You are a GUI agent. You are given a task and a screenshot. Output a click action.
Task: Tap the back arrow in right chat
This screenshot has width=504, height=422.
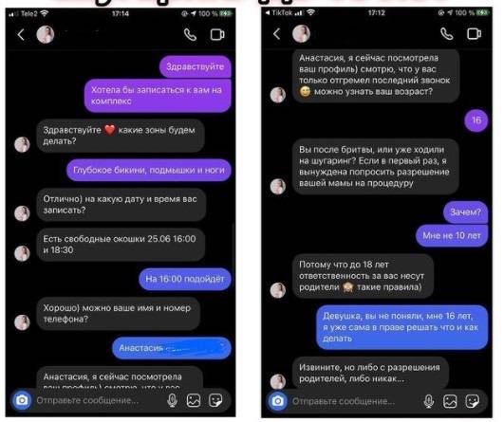(277, 33)
